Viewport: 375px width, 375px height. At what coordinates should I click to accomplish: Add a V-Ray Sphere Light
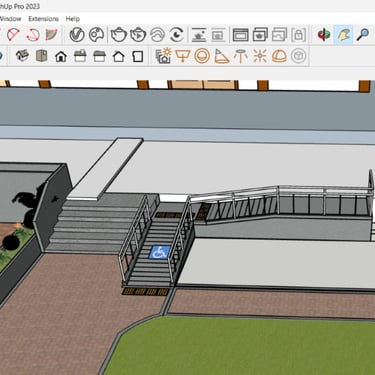point(202,56)
